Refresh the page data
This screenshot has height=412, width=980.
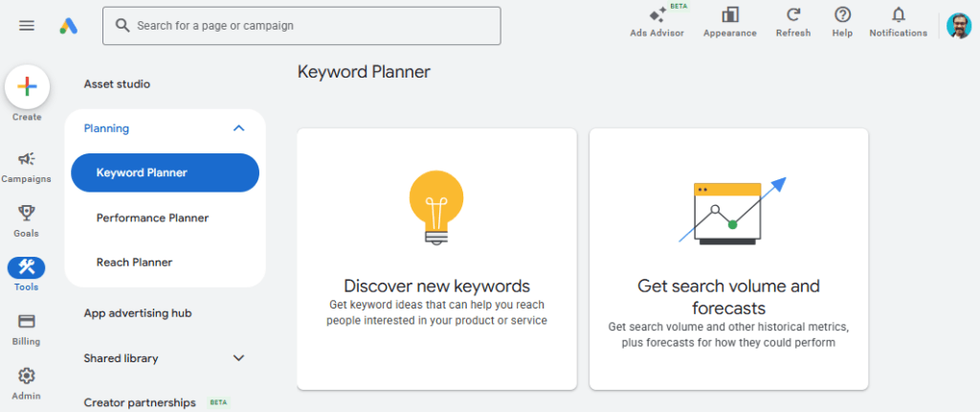793,23
